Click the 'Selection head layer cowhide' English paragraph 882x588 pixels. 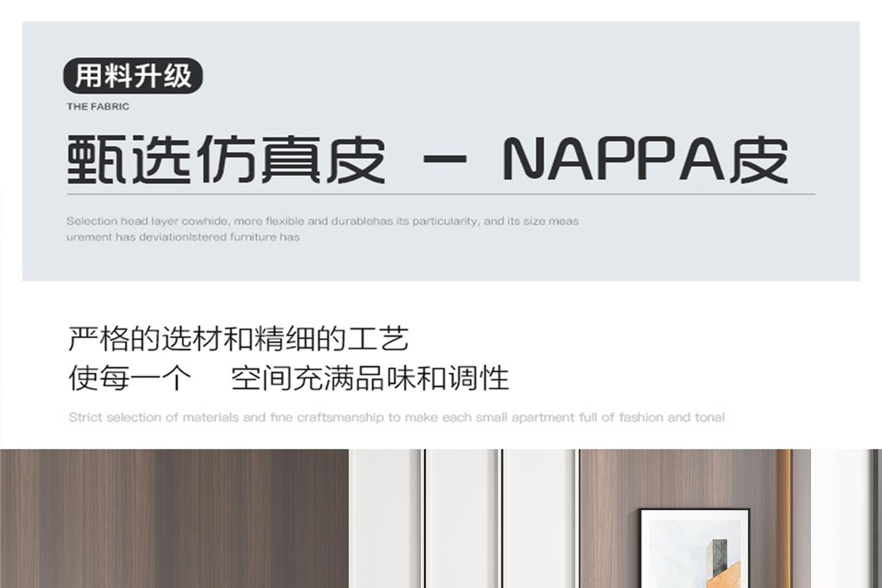point(322,229)
